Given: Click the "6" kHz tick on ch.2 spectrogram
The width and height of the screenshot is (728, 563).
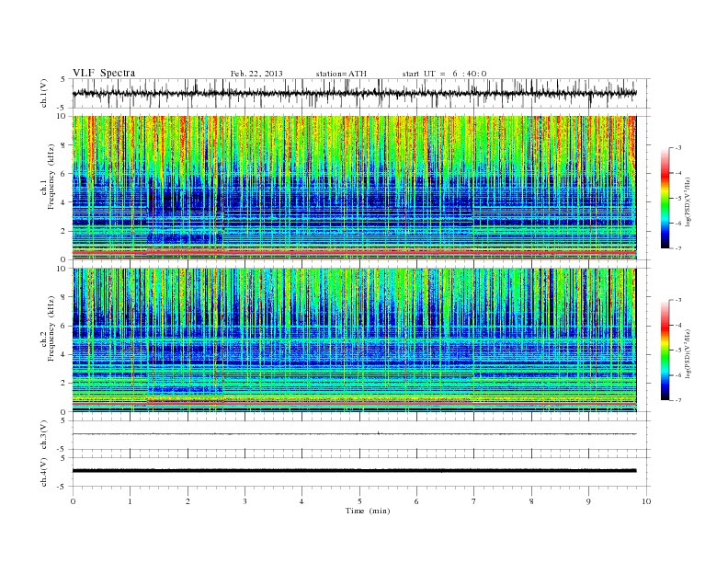Looking at the screenshot, I should [64, 326].
